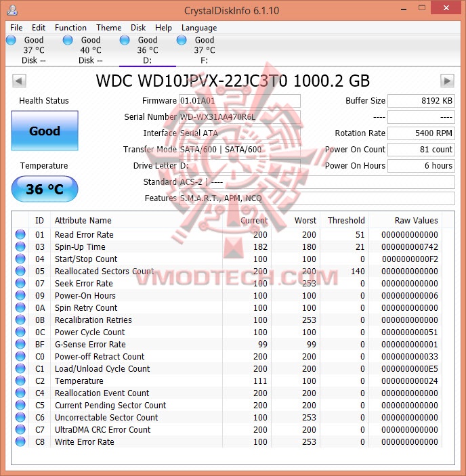466x476 pixels.
Task: Click status orb for Seek Error Rate
Action: coord(20,283)
